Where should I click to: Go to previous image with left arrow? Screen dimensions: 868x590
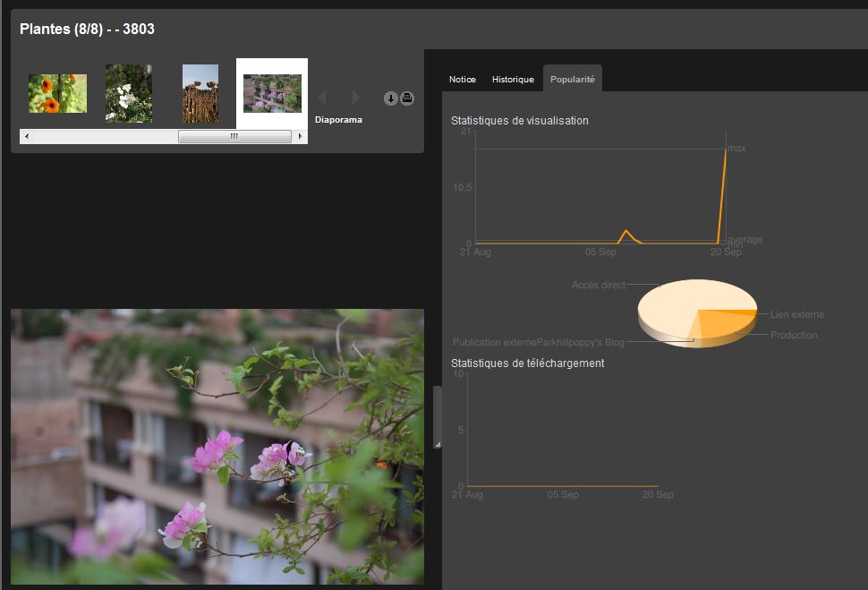point(322,98)
